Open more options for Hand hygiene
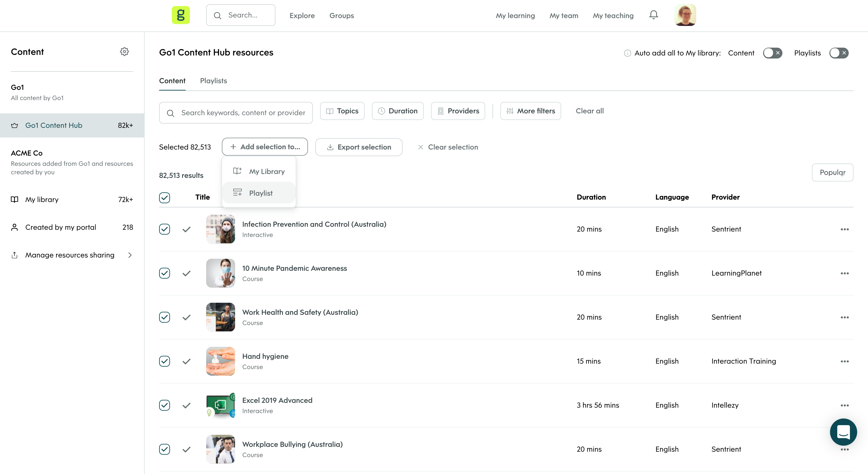The height and width of the screenshot is (474, 868). tap(844, 362)
